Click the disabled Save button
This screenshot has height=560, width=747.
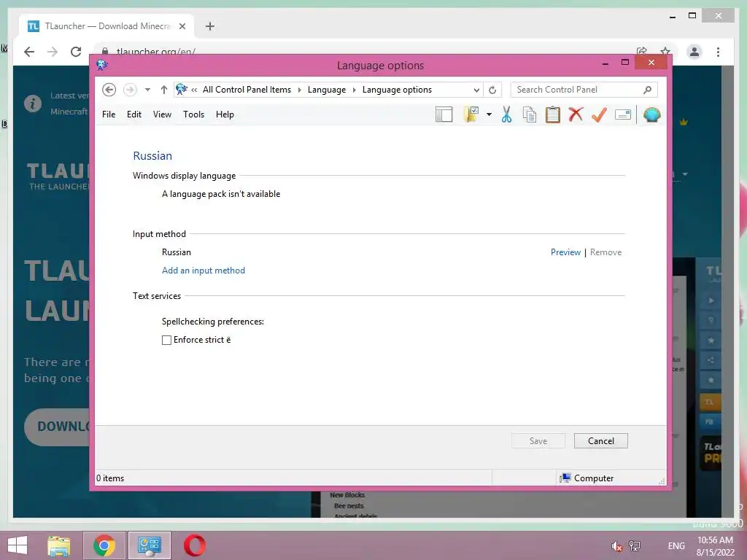tap(538, 441)
